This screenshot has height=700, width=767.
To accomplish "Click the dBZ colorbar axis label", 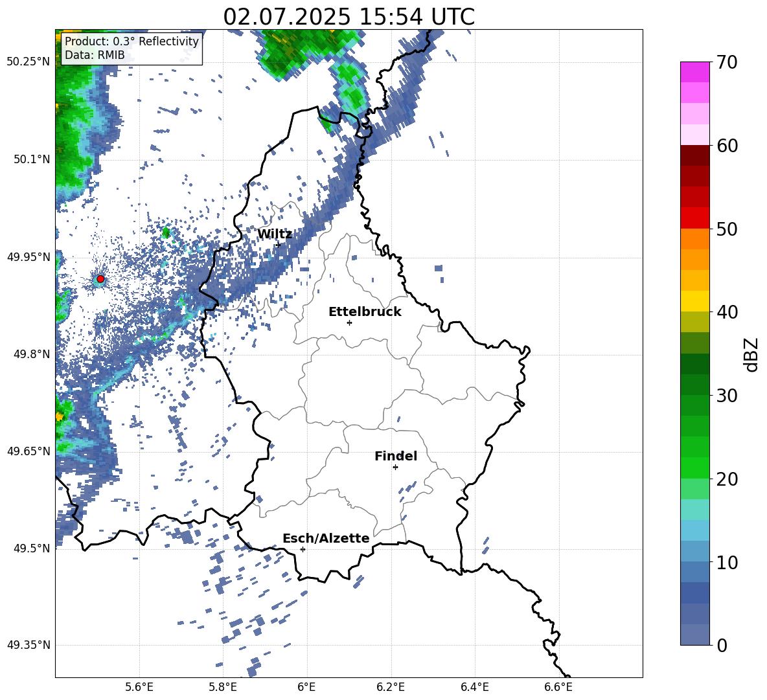I will pos(751,354).
